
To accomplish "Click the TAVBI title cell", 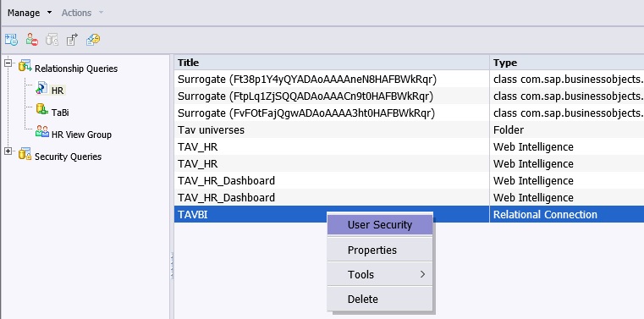I will (x=332, y=214).
